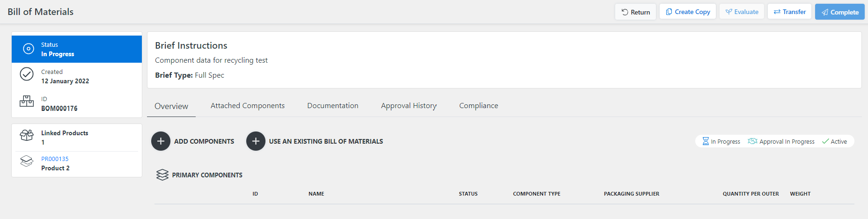Click the BOM ID blocks icon
The width and height of the screenshot is (868, 219).
(27, 101)
